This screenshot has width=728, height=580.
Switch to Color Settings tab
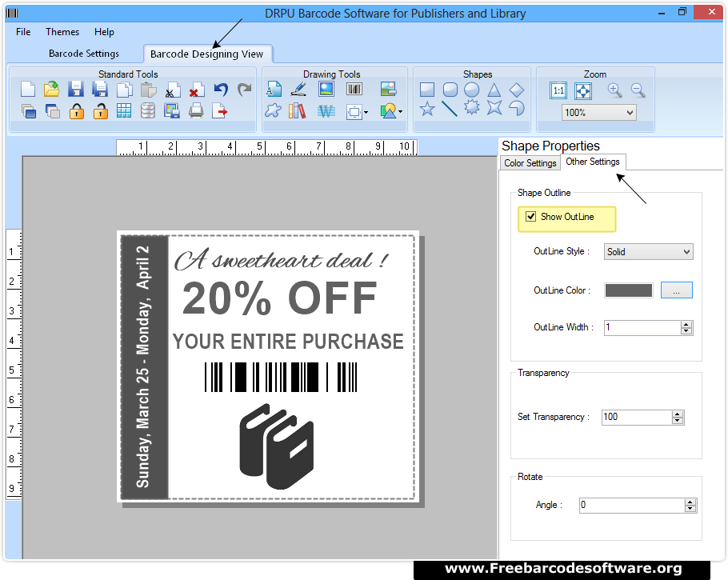[x=530, y=163]
